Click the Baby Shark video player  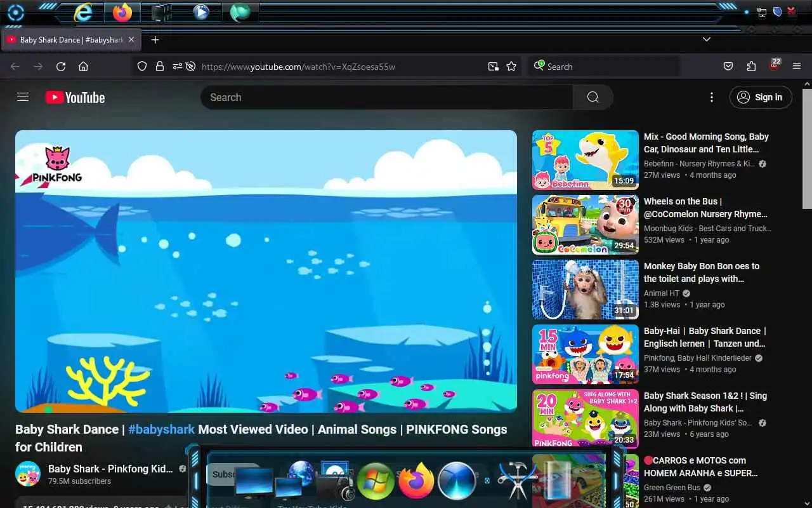click(x=266, y=271)
